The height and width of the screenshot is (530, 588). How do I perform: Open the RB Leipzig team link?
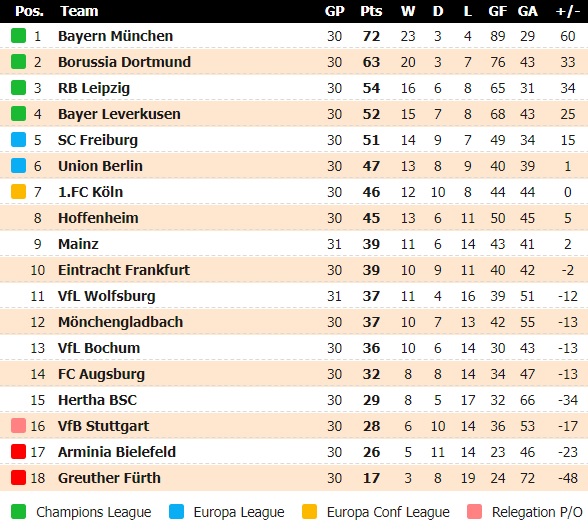pos(94,88)
